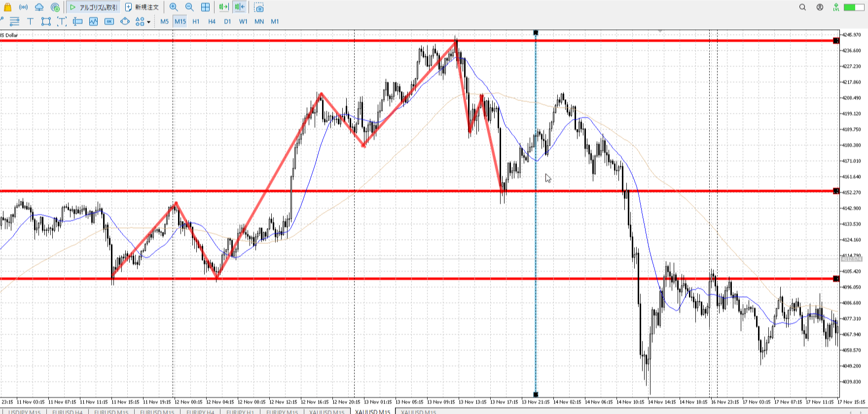Image resolution: width=868 pixels, height=414 pixels.
Task: Click the Signals broadcast icon
Action: [23, 7]
